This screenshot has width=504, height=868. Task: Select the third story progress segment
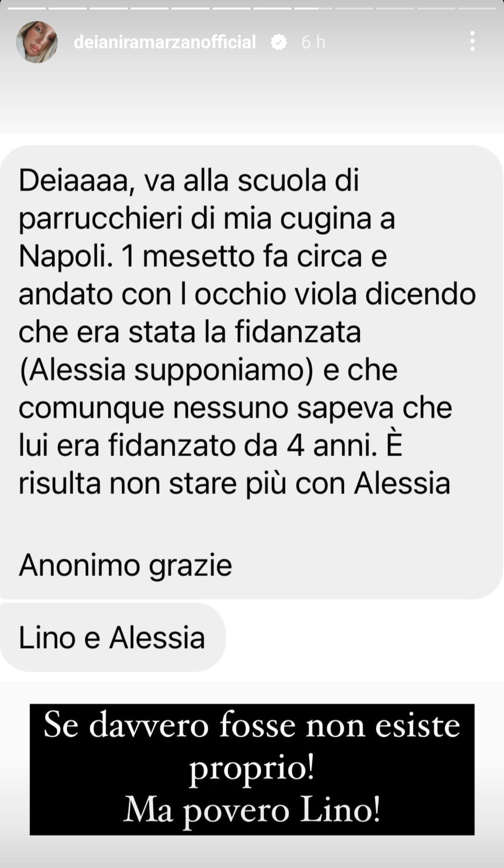[109, 8]
